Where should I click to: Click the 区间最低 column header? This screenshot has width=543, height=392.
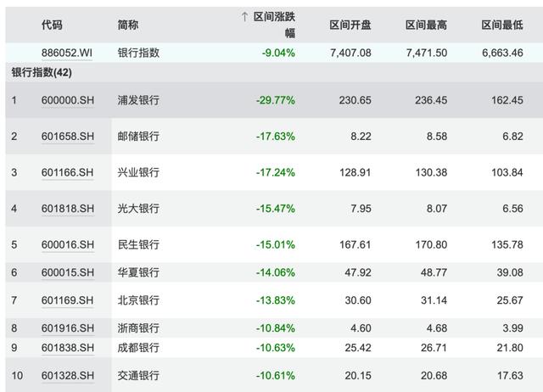(503, 25)
